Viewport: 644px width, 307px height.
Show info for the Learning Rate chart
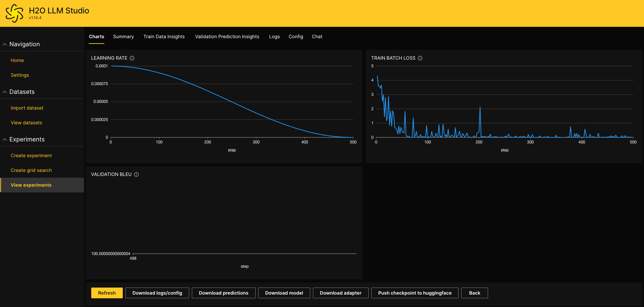point(132,58)
